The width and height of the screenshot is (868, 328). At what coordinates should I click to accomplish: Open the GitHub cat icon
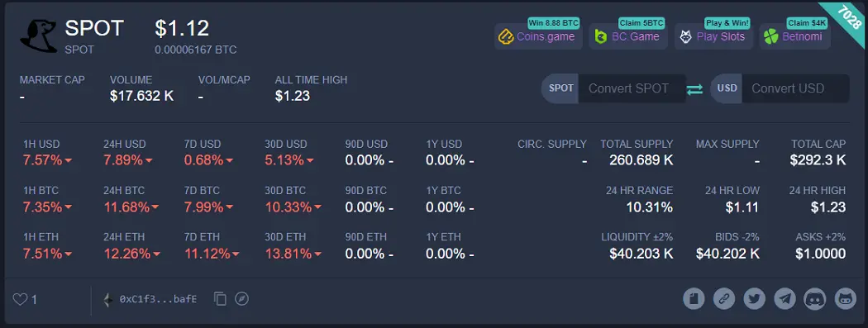click(x=846, y=299)
